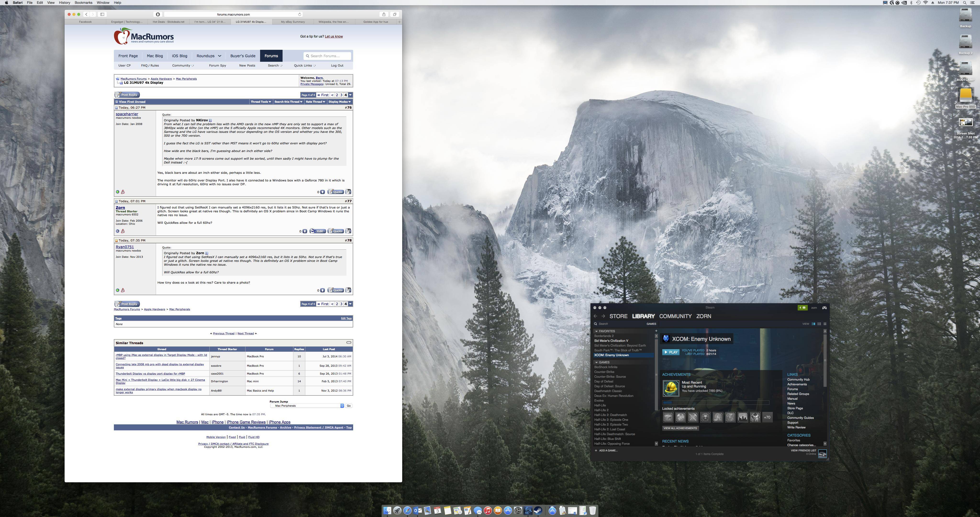980x517 pixels.
Task: Click XCOM achievements progress bar
Action: pos(716,402)
